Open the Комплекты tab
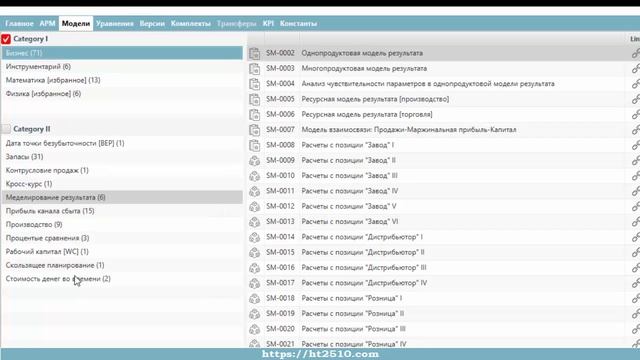640x360 pixels. (191, 24)
